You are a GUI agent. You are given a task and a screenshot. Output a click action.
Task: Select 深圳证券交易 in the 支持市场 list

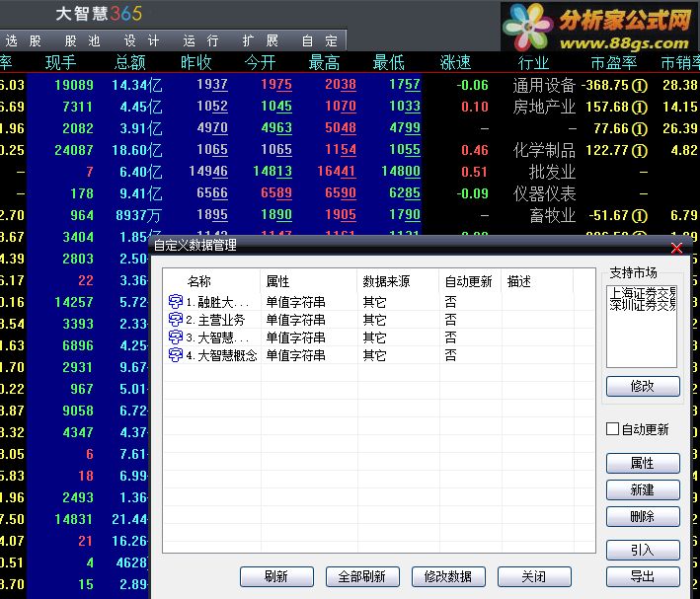click(643, 304)
